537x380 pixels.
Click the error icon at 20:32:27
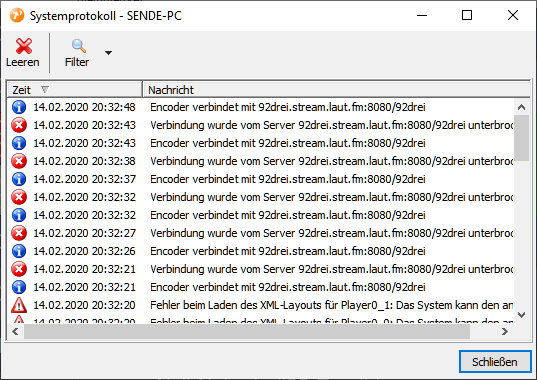pos(19,233)
